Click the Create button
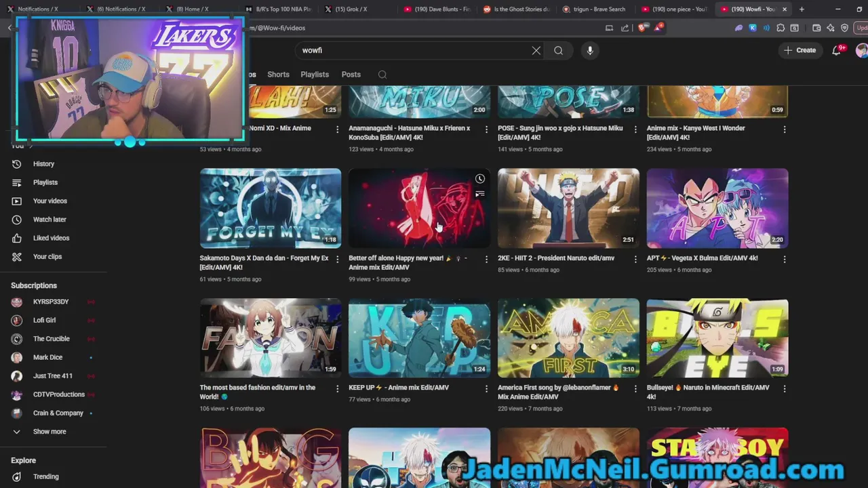This screenshot has height=488, width=868. coord(800,50)
